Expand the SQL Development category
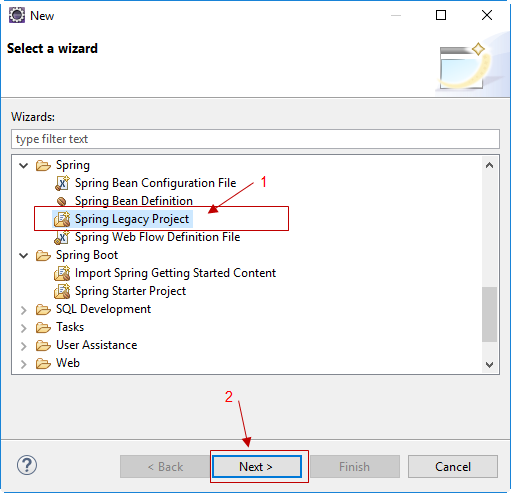 (24, 310)
